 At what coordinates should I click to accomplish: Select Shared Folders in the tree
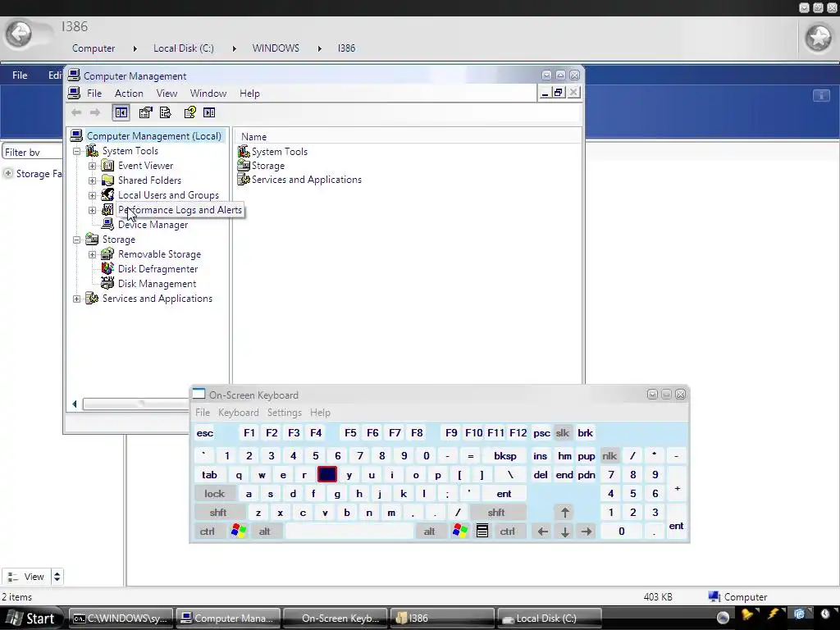(149, 180)
